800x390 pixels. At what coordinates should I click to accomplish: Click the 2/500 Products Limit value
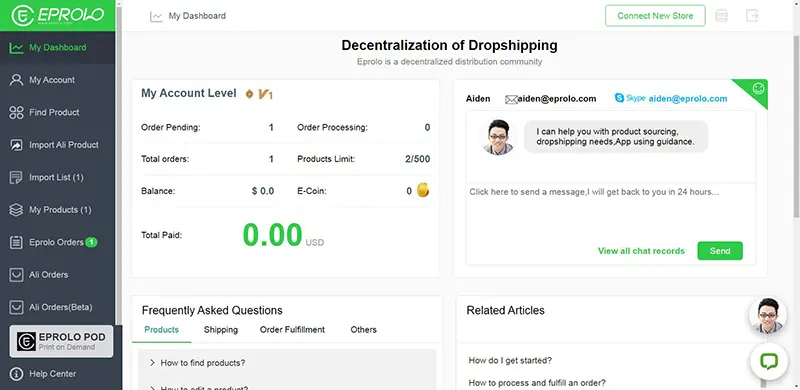coord(417,159)
